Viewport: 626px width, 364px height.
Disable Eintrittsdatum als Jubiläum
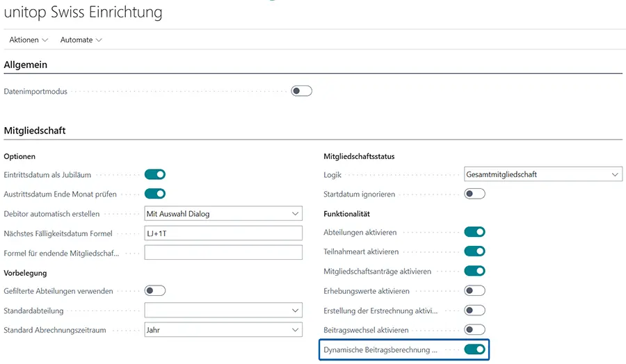[155, 174]
